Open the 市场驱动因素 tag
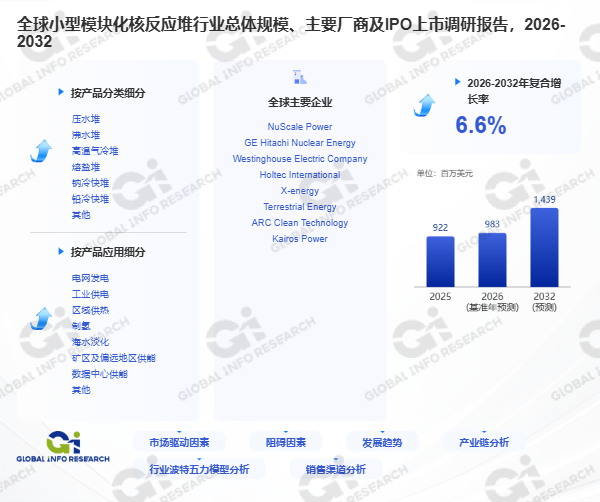The image size is (600, 502). (179, 442)
